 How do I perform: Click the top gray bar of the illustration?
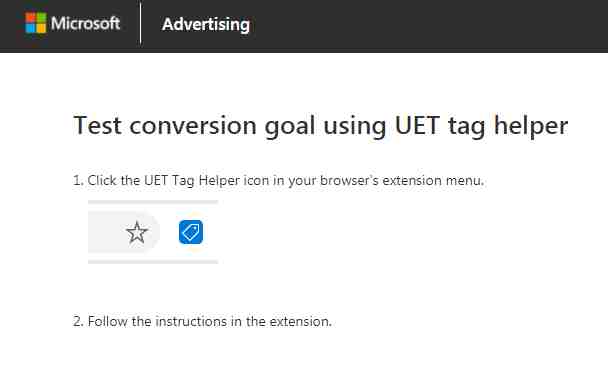tap(153, 202)
